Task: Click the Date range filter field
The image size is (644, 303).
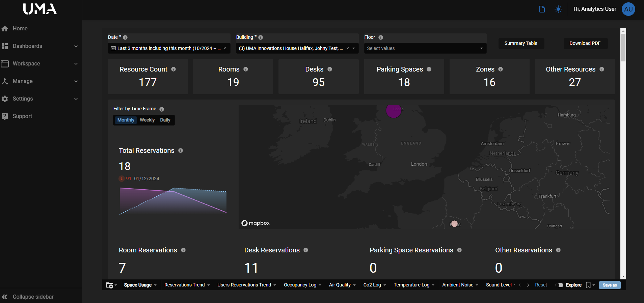Action: point(165,48)
